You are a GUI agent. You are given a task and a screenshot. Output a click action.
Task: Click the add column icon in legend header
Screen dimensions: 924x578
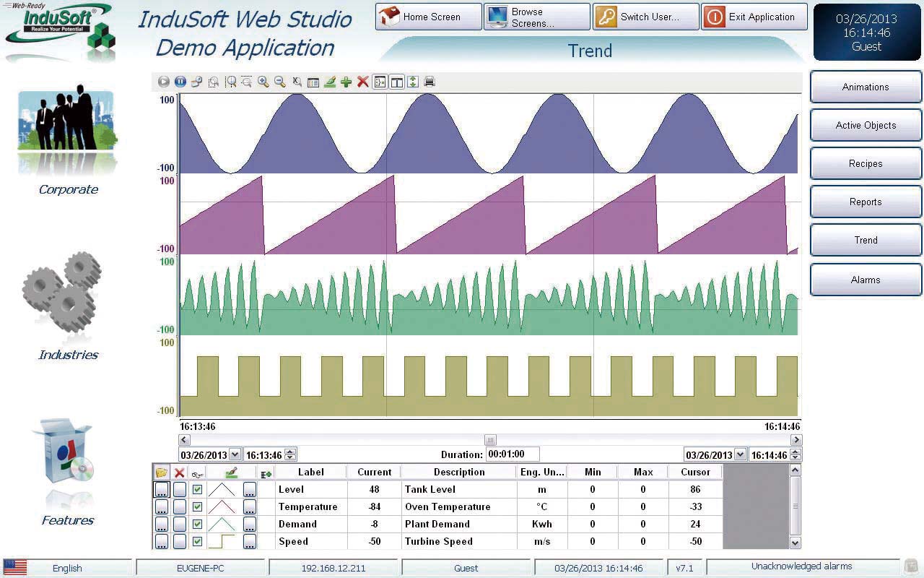(x=266, y=473)
